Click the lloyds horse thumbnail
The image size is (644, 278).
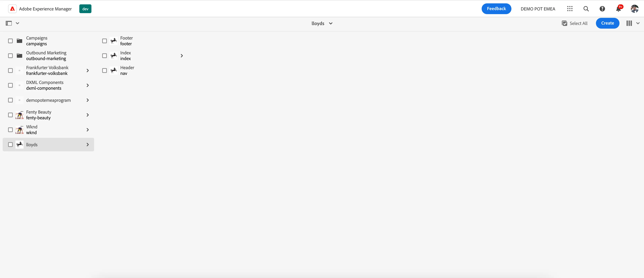[x=19, y=144]
